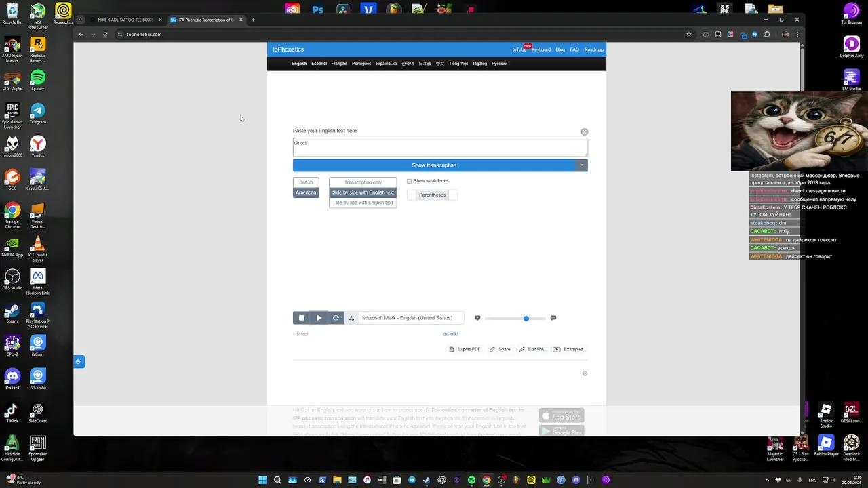Open the Roadmap link
Screen dimensions: 868x488
point(594,49)
